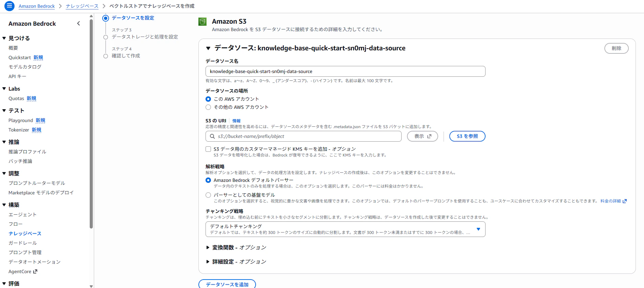
Task: Follow the Amazon Bedrock breadcrumb link
Action: [x=37, y=6]
